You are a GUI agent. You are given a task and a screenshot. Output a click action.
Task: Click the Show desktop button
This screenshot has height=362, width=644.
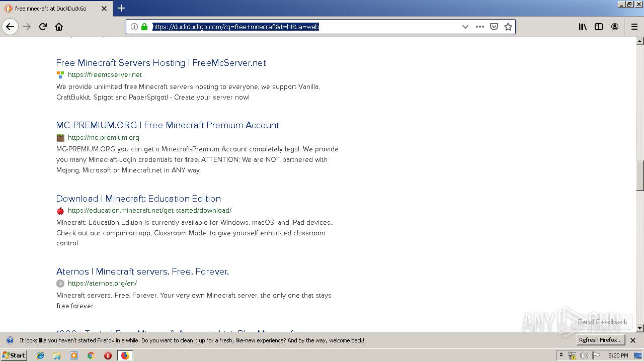pyautogui.click(x=638, y=355)
